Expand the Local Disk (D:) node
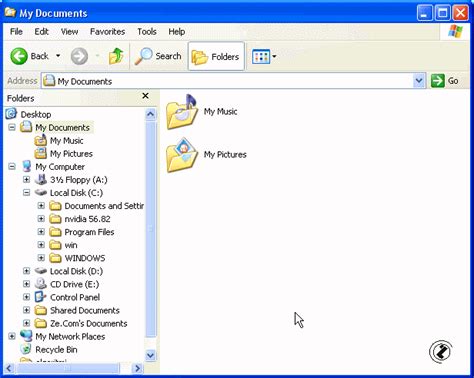Image resolution: width=474 pixels, height=378 pixels. 27,271
